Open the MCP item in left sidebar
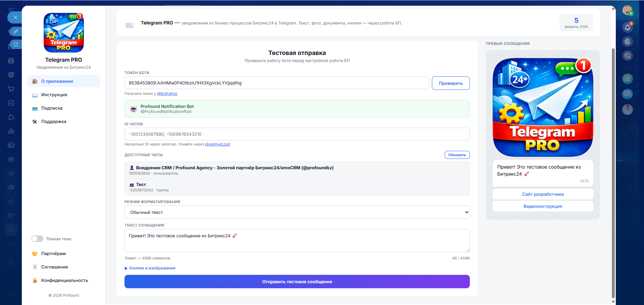The image size is (644, 305). pos(11,216)
